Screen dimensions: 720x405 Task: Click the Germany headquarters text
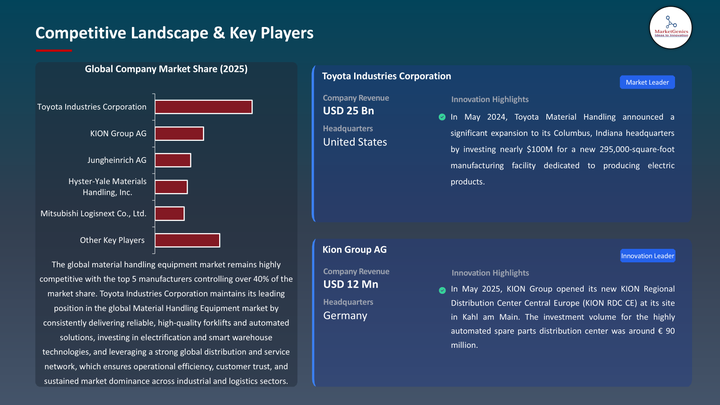[x=345, y=315]
